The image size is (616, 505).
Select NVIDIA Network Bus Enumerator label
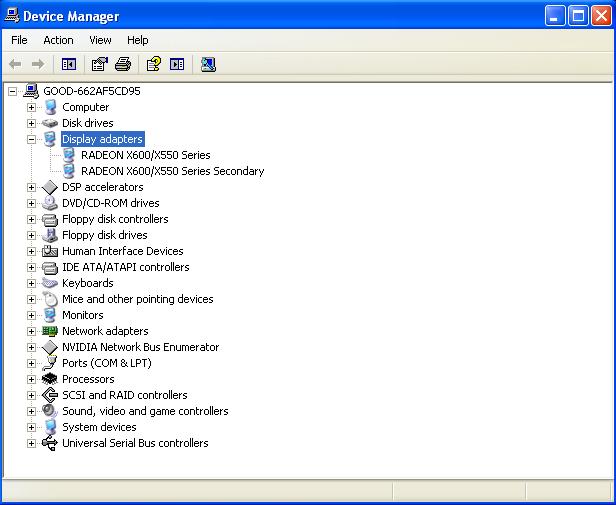(140, 347)
